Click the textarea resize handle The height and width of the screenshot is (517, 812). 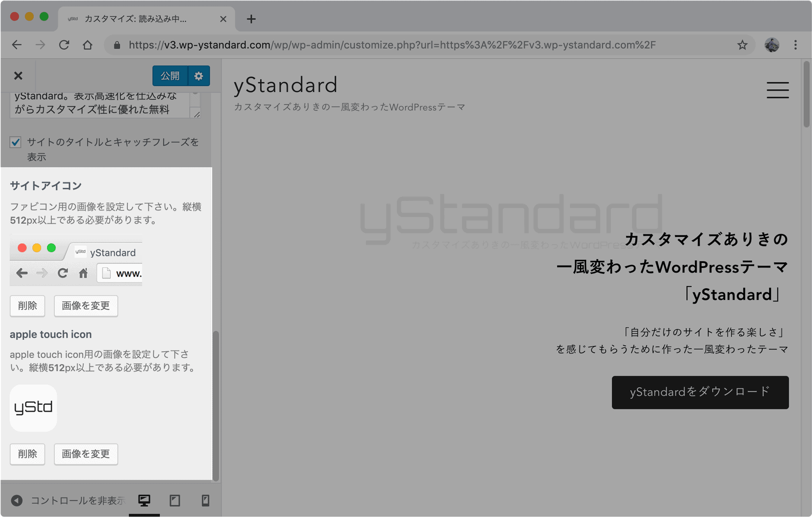tap(197, 114)
